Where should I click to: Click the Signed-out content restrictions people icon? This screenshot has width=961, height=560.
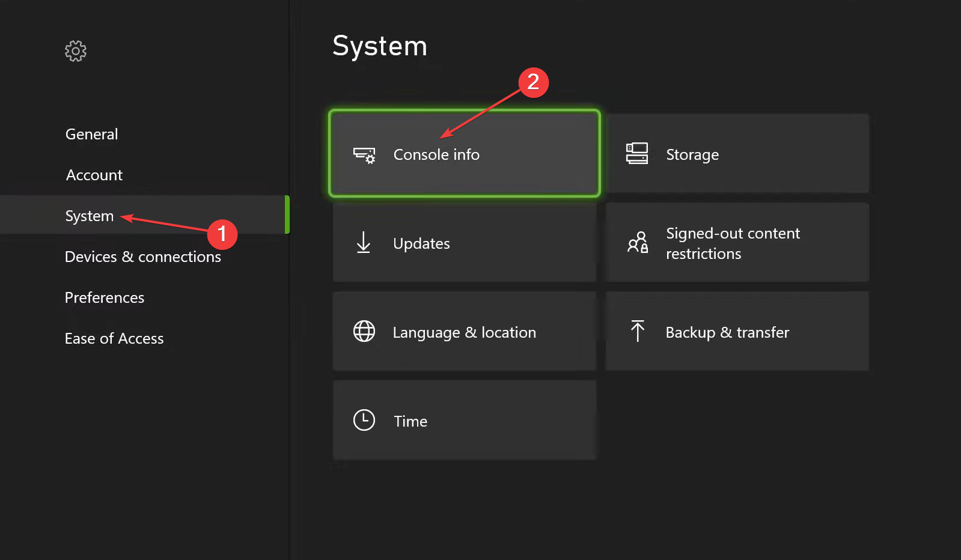click(638, 242)
